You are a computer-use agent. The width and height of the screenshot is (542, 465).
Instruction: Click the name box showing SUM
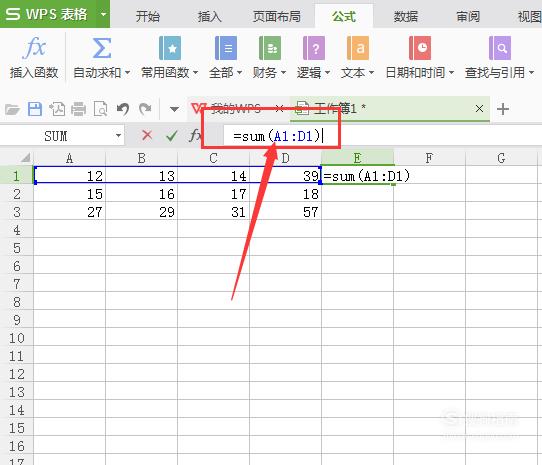pyautogui.click(x=56, y=136)
